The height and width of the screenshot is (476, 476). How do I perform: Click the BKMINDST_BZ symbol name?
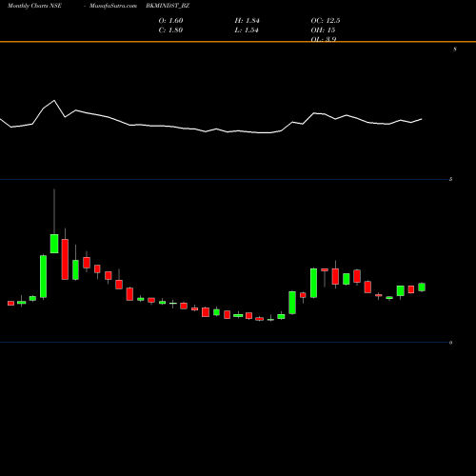[168, 6]
